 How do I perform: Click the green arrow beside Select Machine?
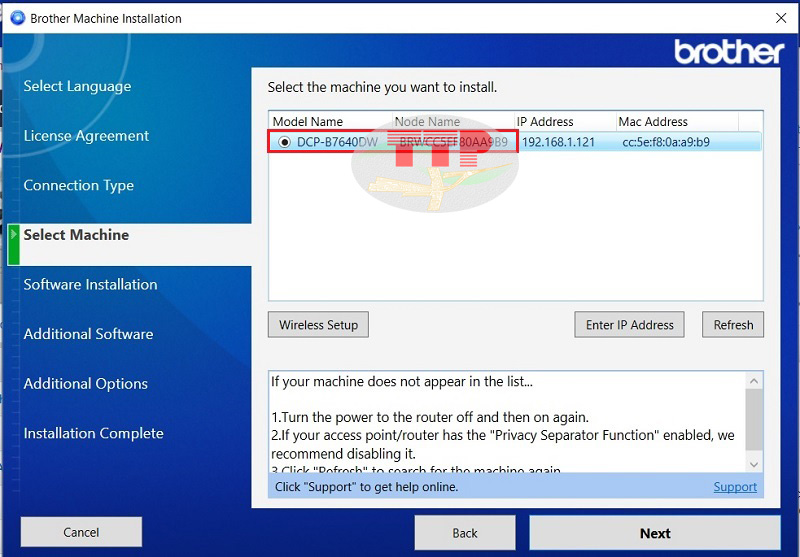(x=14, y=235)
